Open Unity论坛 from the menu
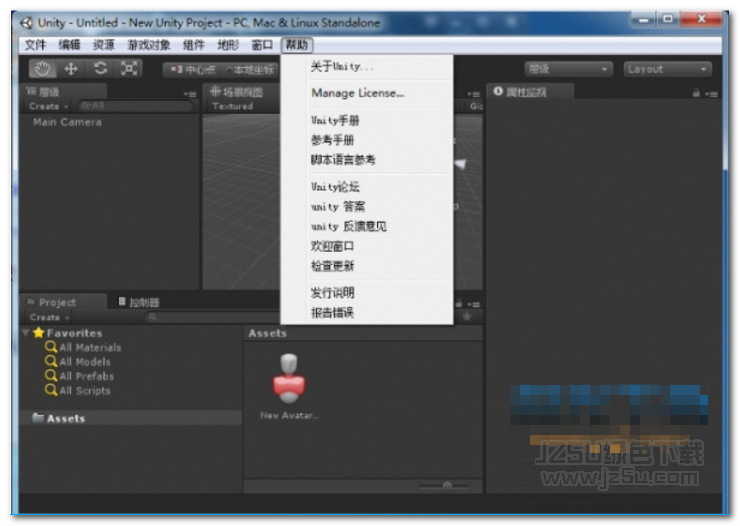 pyautogui.click(x=367, y=187)
